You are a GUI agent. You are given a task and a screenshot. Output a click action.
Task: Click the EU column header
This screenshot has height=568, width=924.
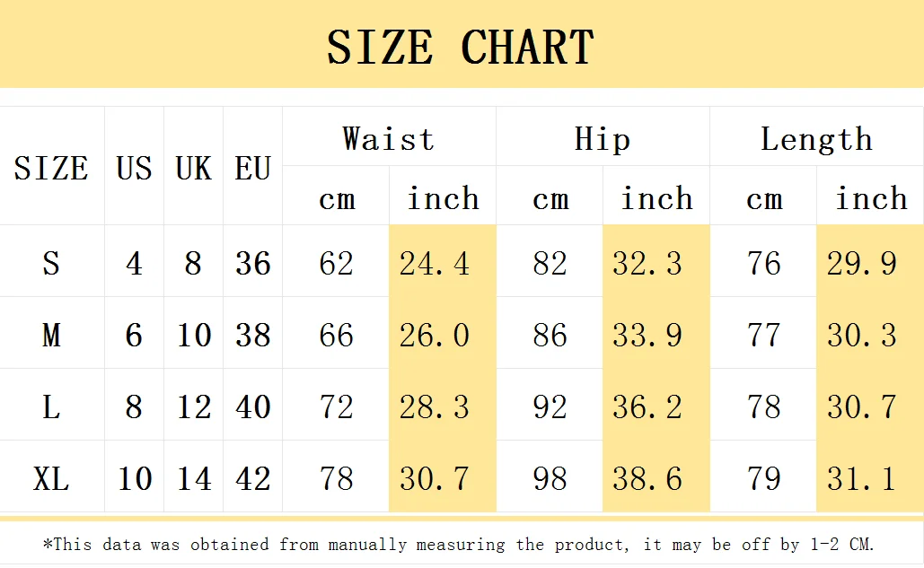tap(252, 168)
